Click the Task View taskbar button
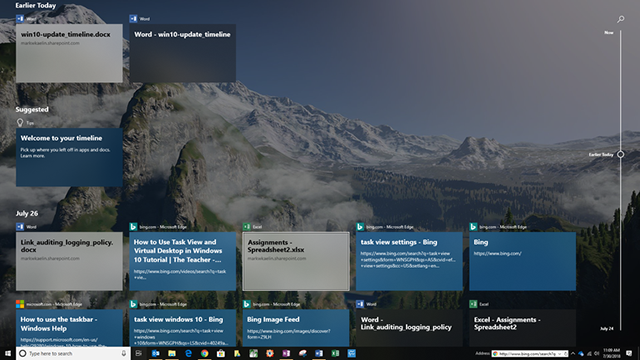This screenshot has width=640, height=360. point(139,353)
